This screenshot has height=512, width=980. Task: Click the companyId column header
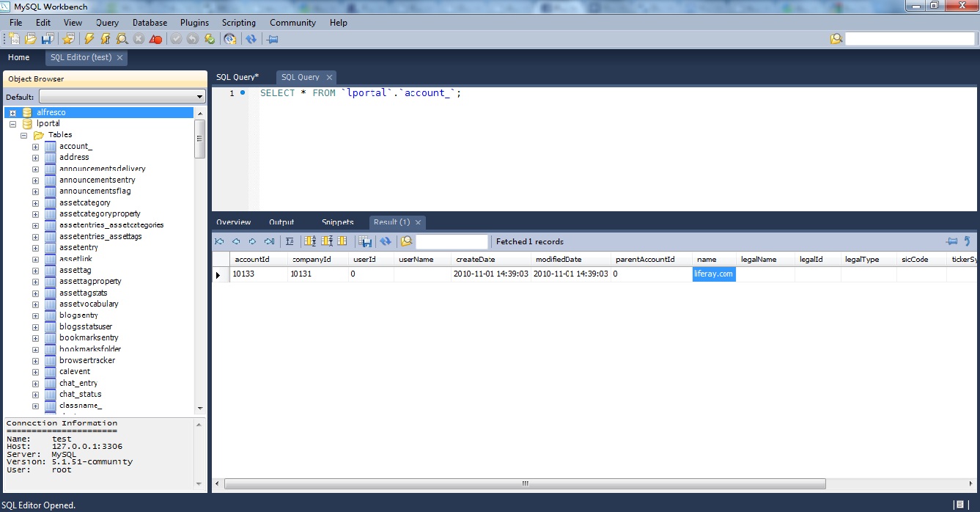tap(317, 260)
